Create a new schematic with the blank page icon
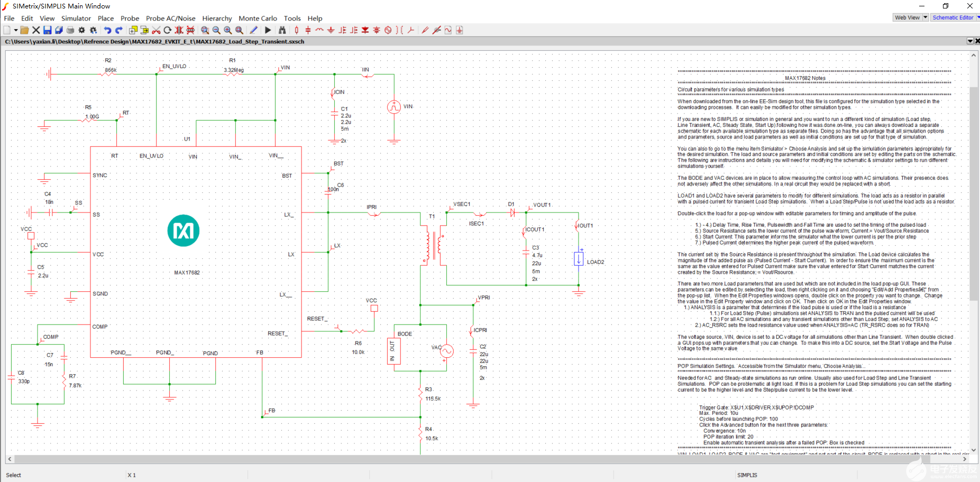 coord(7,30)
